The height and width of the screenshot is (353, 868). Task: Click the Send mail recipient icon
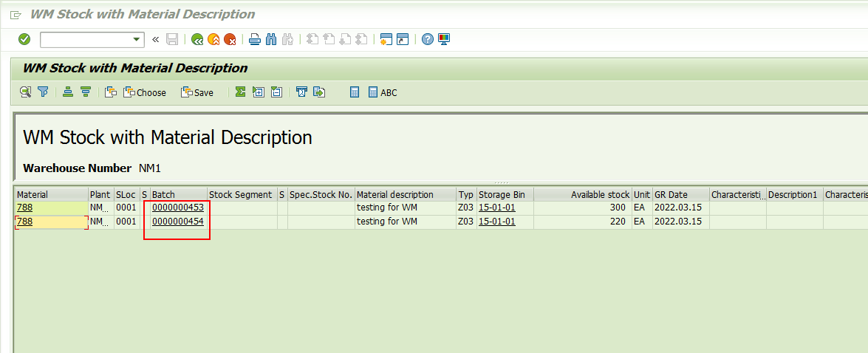click(x=301, y=92)
